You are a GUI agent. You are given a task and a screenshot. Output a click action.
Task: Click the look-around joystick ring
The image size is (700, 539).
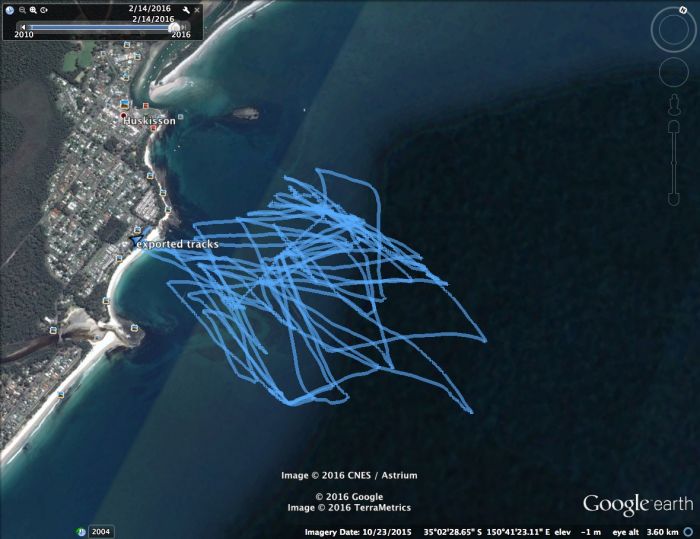(x=673, y=29)
